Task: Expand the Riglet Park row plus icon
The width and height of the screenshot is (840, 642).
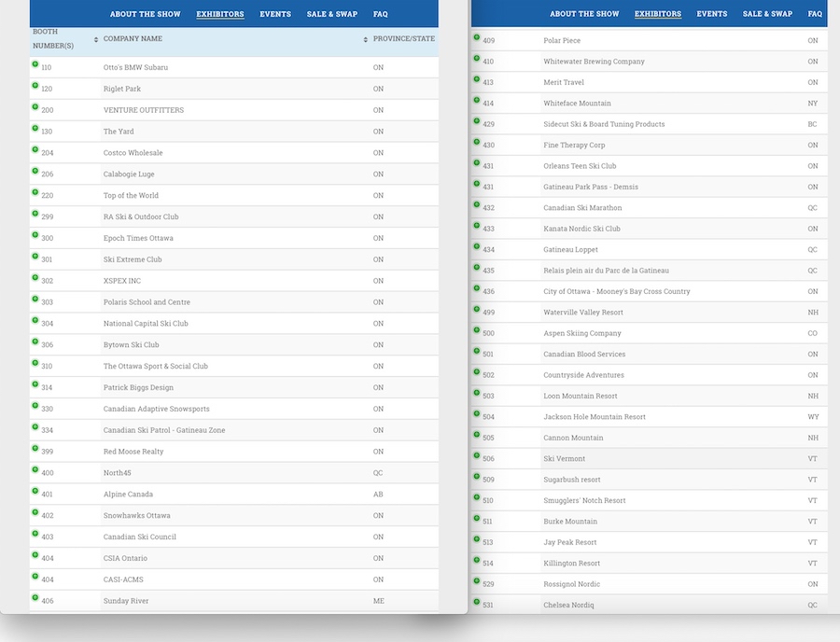Action: tap(35, 86)
